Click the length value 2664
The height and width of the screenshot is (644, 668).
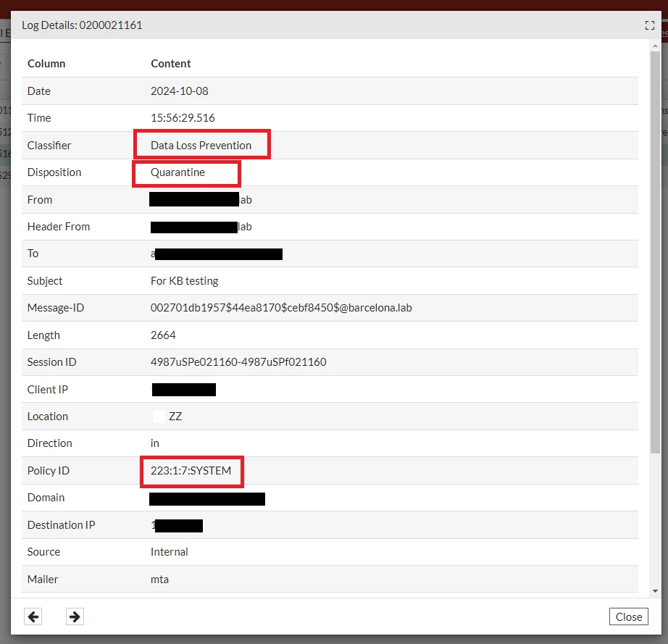tap(163, 335)
